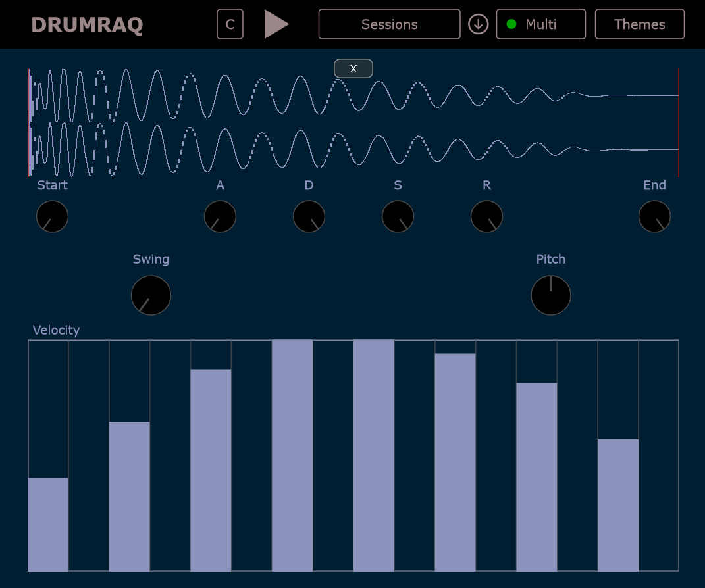Click the empty fourteenth velocity step
Screen dimensions: 705x588
pyautogui.click(x=577, y=456)
